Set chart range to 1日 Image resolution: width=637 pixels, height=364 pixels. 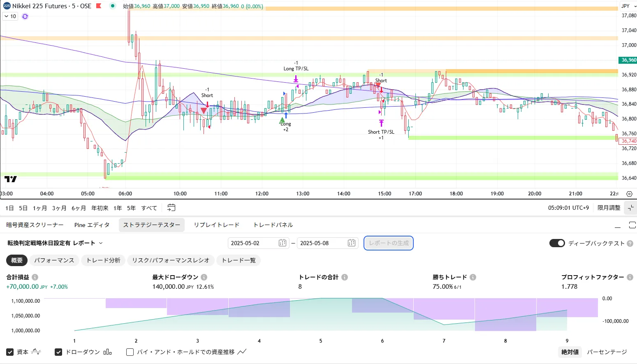click(10, 208)
